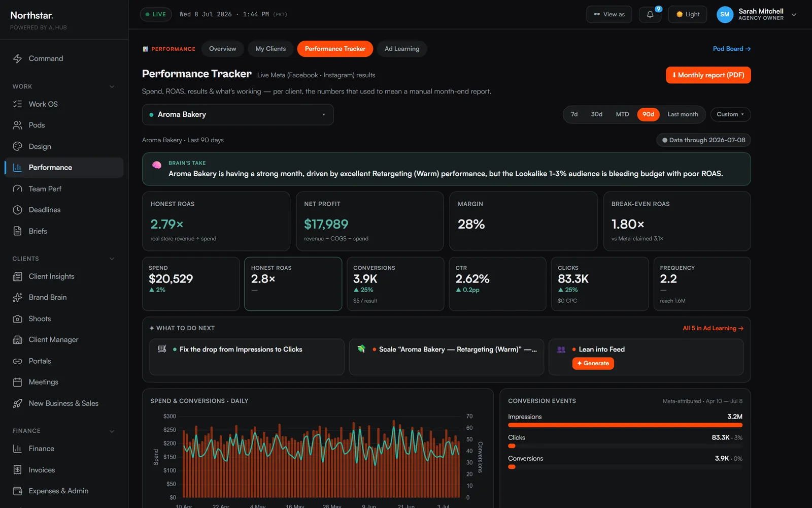The image size is (812, 508).
Task: Click the Portals link icon
Action: click(17, 361)
